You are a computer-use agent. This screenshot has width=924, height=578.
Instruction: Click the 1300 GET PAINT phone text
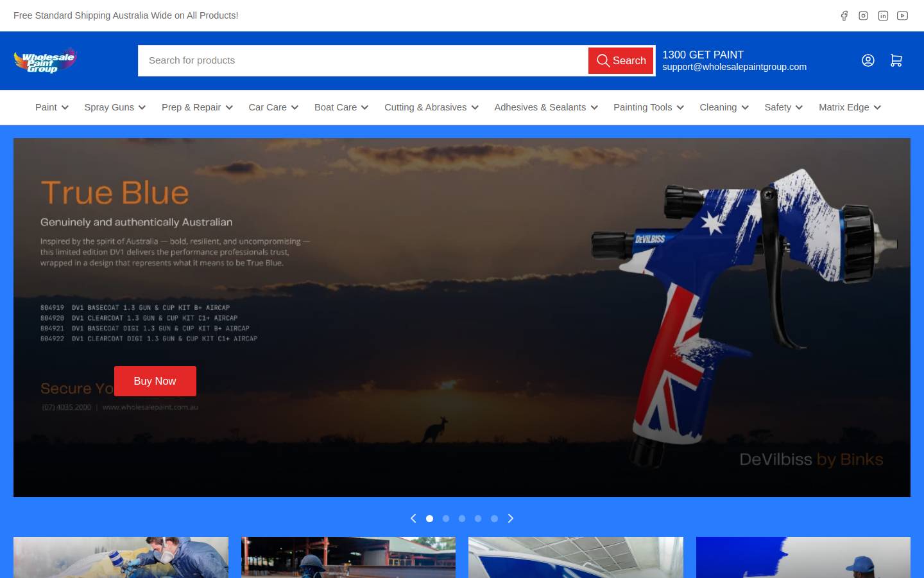[x=703, y=55]
